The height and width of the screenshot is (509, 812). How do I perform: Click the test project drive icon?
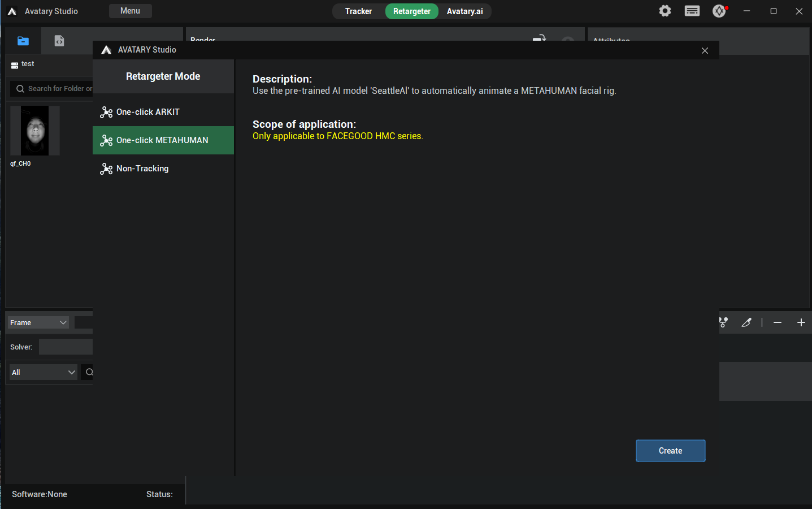tap(15, 66)
